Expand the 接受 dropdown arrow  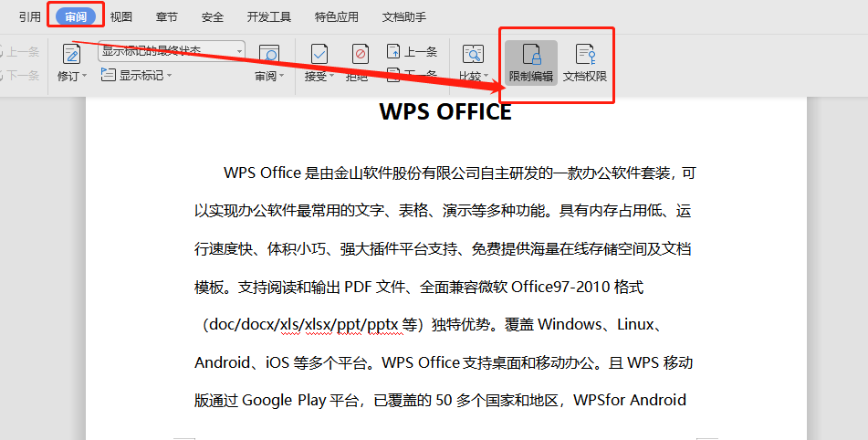point(331,76)
